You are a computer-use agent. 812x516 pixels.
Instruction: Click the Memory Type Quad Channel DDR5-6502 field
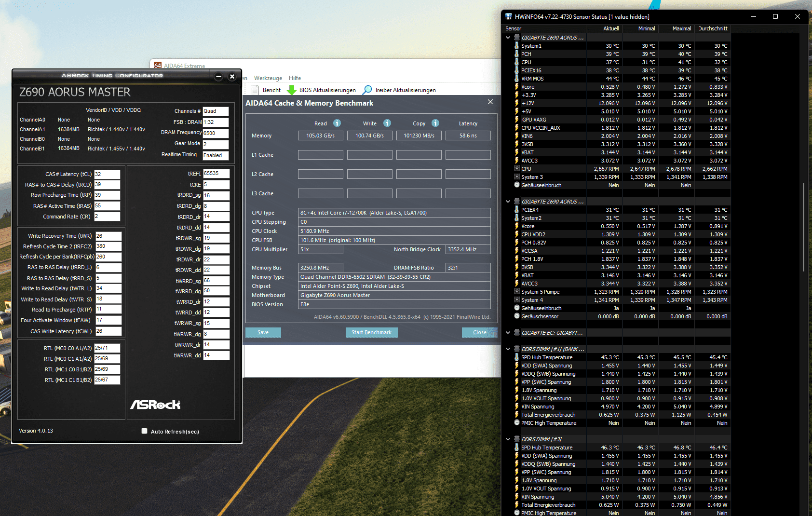coord(394,277)
